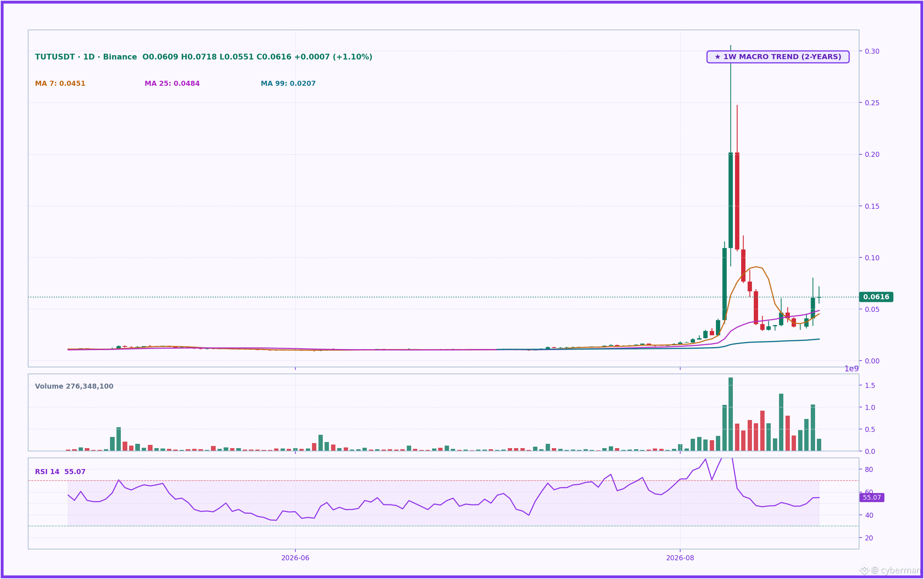Viewport: 924px width, 579px height.
Task: Click the 0.15 price axis tick
Action: point(872,206)
